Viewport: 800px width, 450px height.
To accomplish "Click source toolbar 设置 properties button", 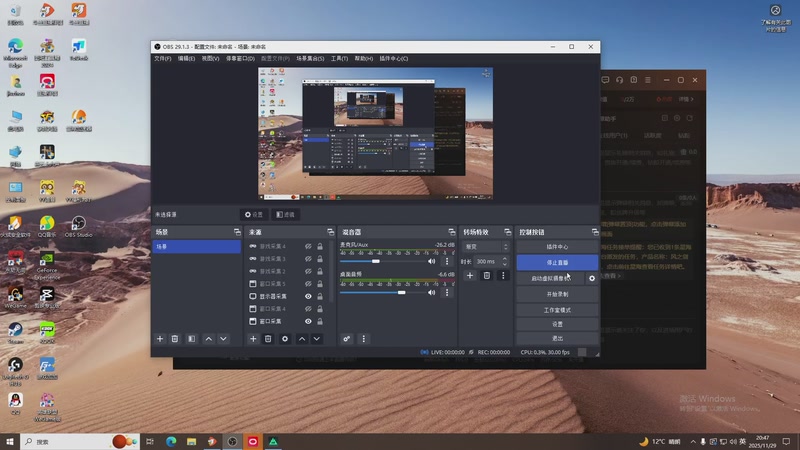I will pyautogui.click(x=254, y=215).
